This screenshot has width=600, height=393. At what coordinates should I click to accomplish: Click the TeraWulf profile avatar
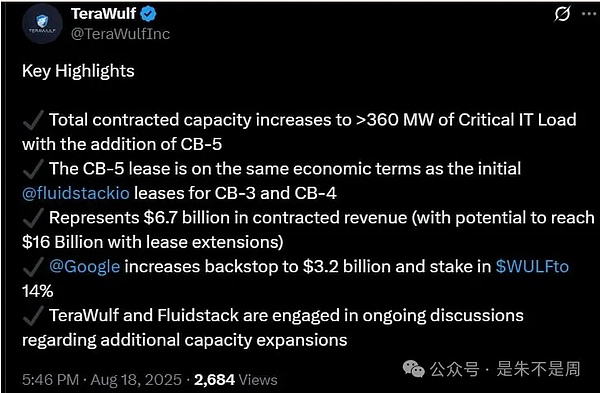[x=42, y=24]
